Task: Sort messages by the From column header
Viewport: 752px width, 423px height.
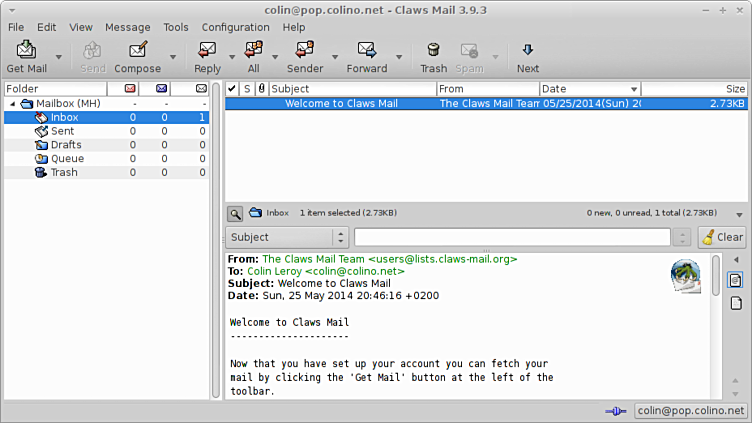Action: 488,89
